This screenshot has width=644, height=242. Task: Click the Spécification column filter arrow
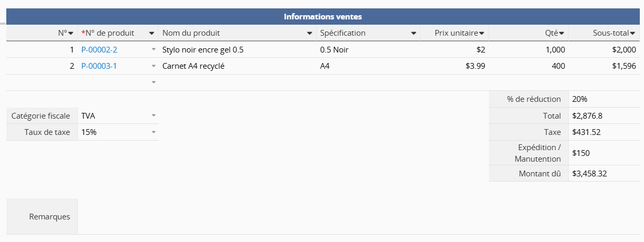(x=414, y=34)
